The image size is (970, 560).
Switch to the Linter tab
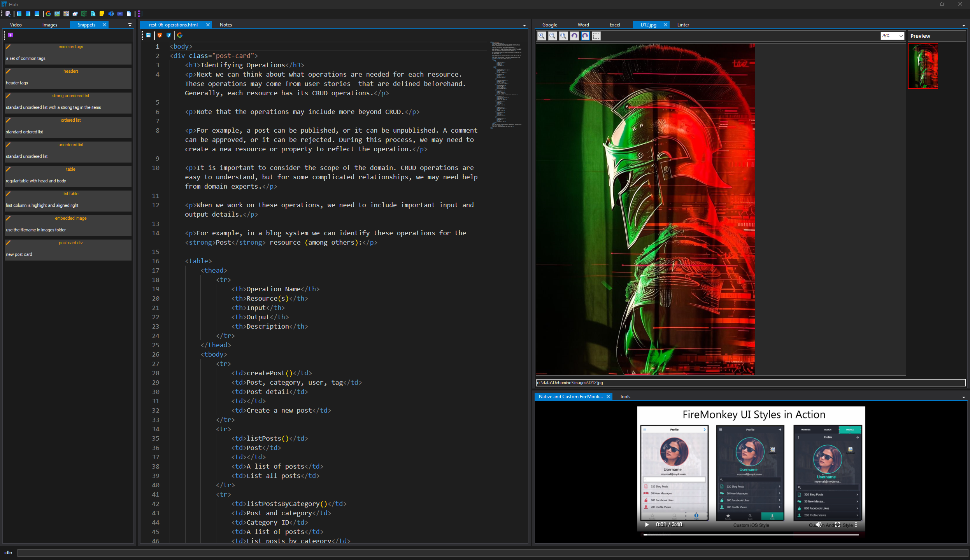point(683,25)
